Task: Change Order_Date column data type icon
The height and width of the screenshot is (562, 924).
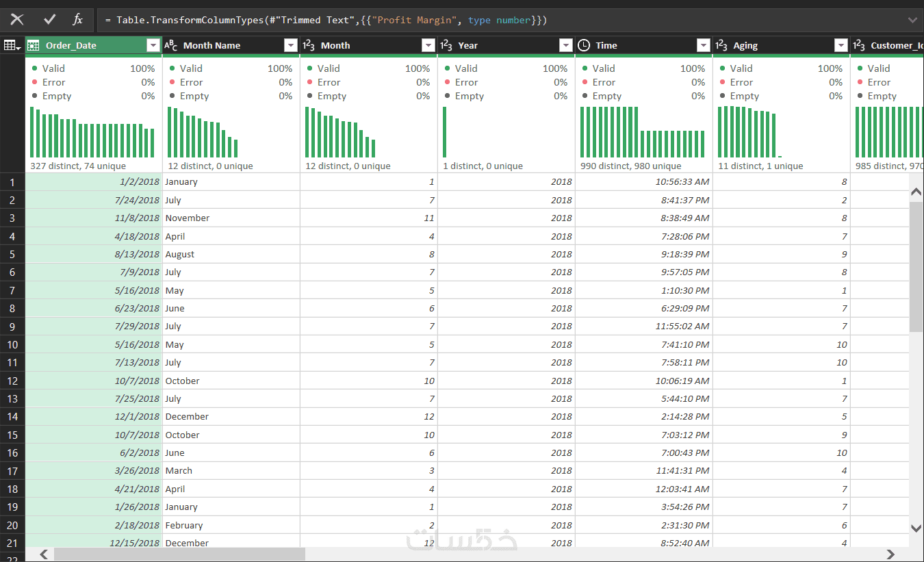Action: 34,45
